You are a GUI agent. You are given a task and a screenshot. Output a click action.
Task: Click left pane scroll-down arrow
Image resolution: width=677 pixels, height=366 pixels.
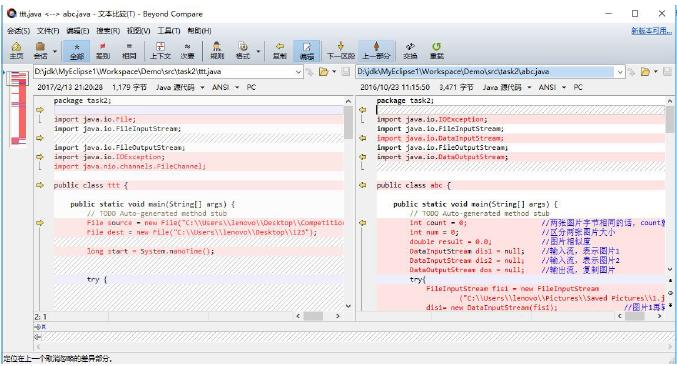point(348,306)
